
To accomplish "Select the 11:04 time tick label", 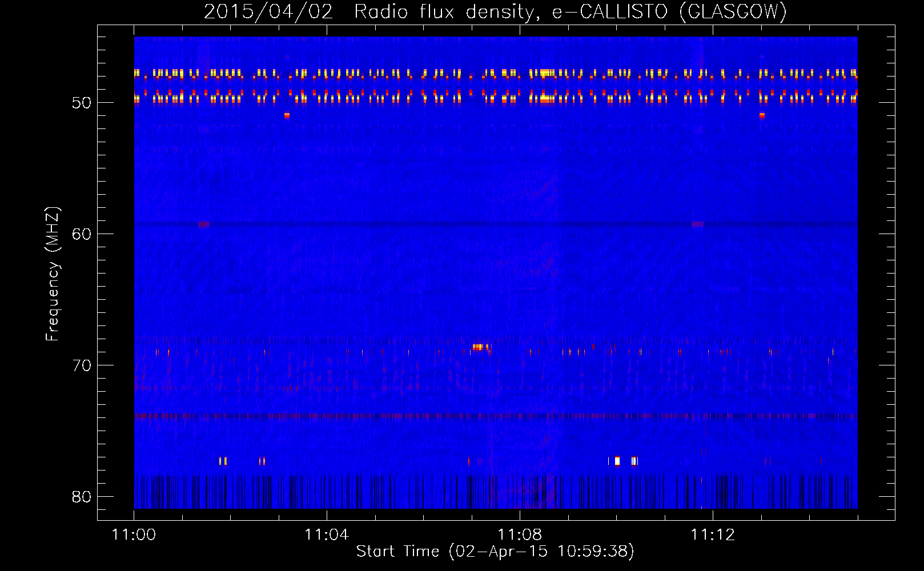I will tap(327, 535).
